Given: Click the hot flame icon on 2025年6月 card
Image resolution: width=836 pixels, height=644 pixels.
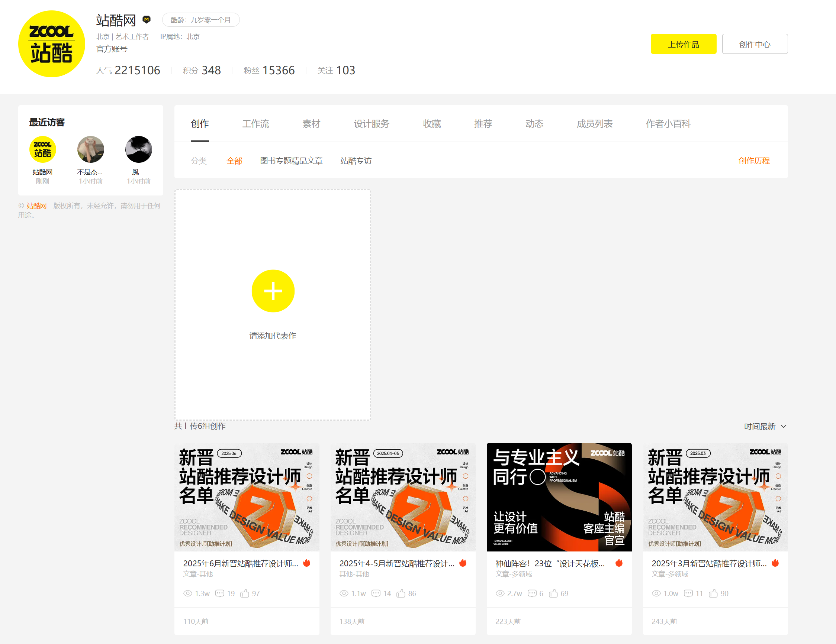Looking at the screenshot, I should 306,563.
